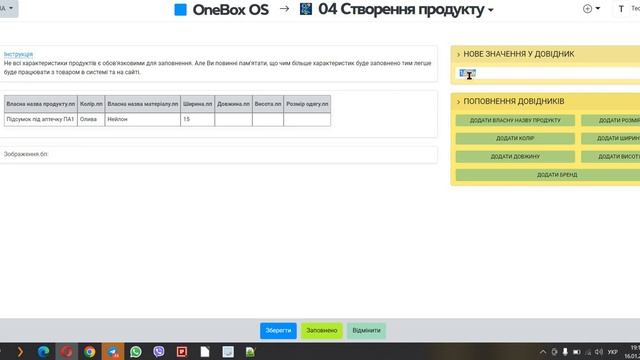The image size is (640, 360).
Task: Click ДОДАТИ ВЛАСНУ НАЗВУ ПРОДУКТУ button
Action: [515, 120]
